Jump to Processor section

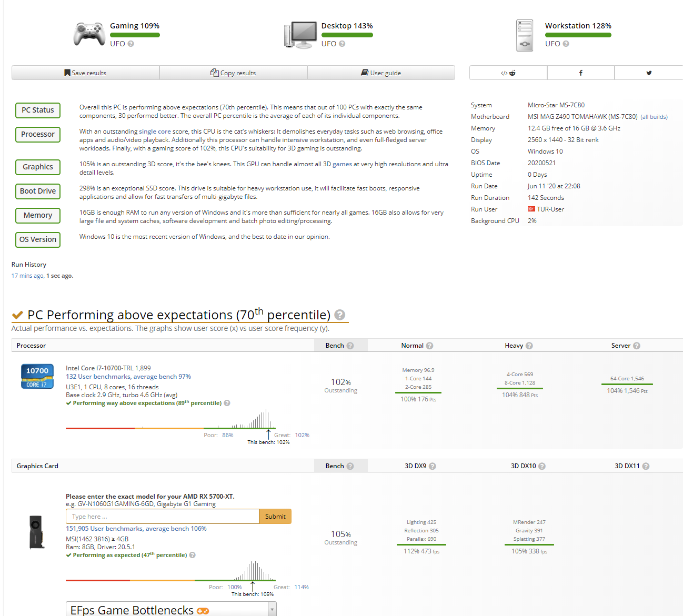[x=38, y=135]
